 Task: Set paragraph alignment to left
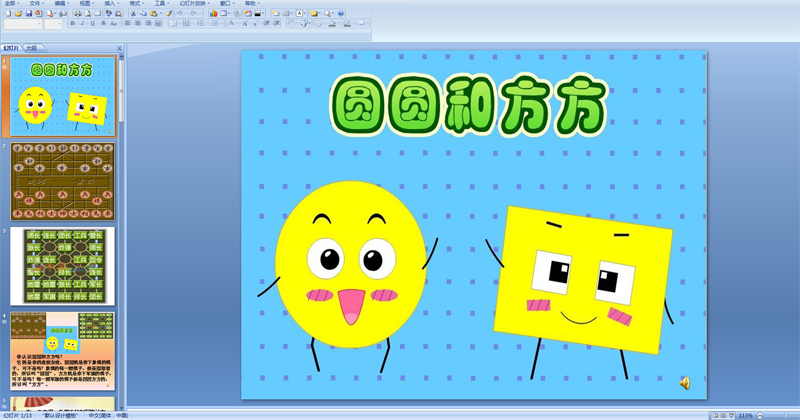pyautogui.click(x=128, y=23)
